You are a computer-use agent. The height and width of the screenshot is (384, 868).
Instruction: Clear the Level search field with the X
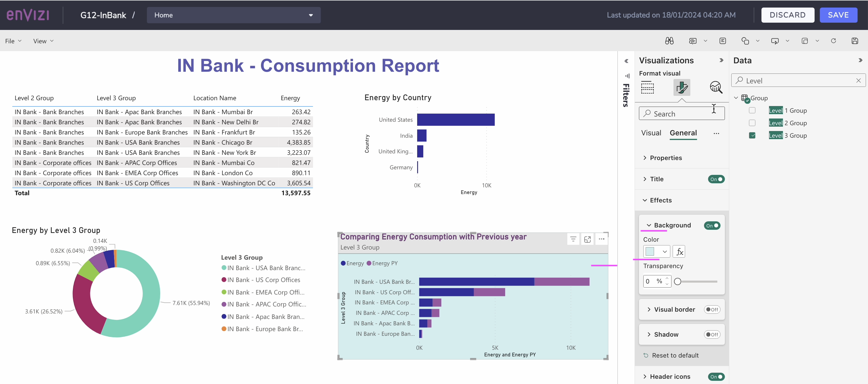(859, 80)
